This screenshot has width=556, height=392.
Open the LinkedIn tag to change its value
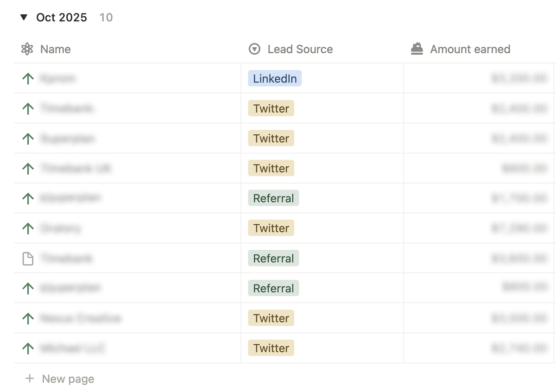pyautogui.click(x=274, y=78)
